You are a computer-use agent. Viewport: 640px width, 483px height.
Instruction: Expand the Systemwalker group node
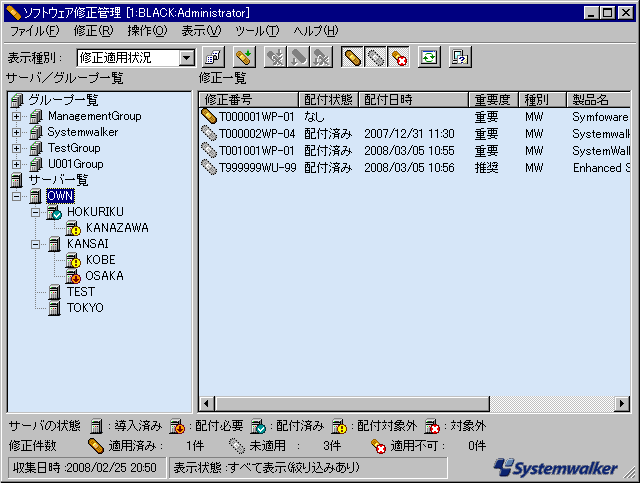coord(16,132)
